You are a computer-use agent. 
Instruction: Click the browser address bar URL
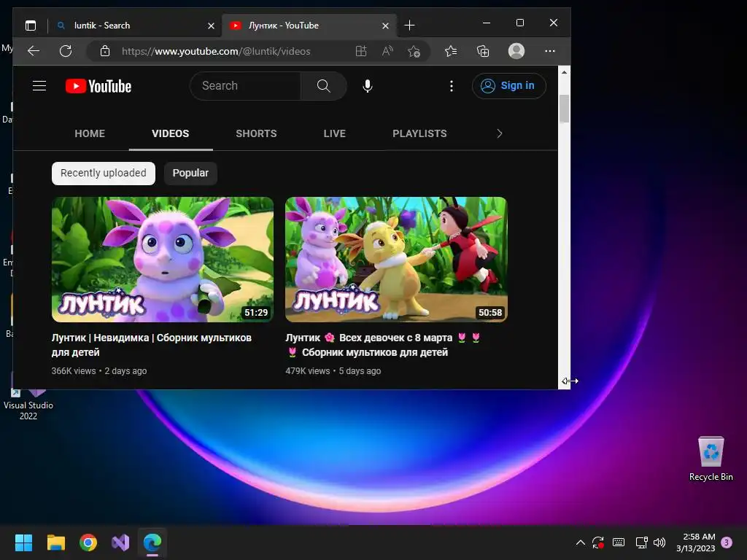point(216,51)
